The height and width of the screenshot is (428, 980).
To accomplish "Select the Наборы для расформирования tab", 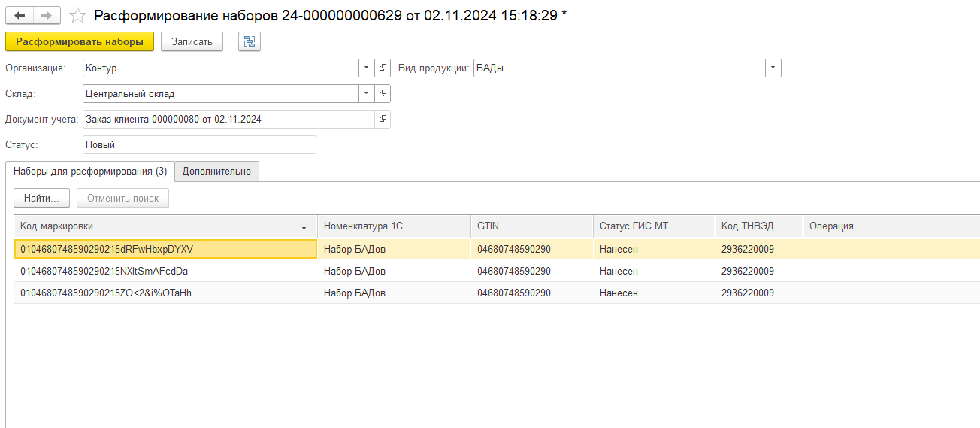I will pos(90,172).
